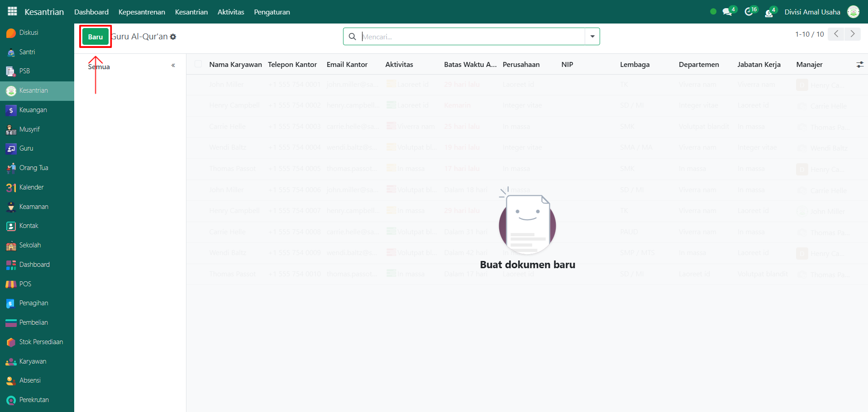Open the Divisi Amal Usaha user menu
The height and width of the screenshot is (412, 868).
pos(812,12)
